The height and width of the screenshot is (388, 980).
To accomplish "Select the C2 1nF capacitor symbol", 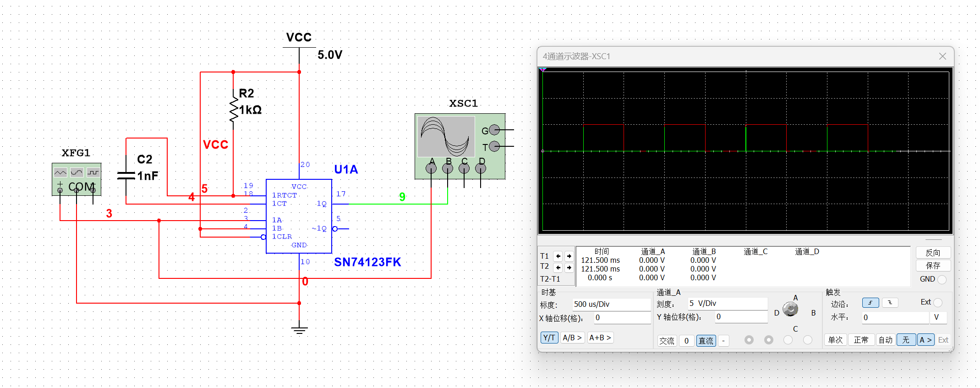I will 126,176.
